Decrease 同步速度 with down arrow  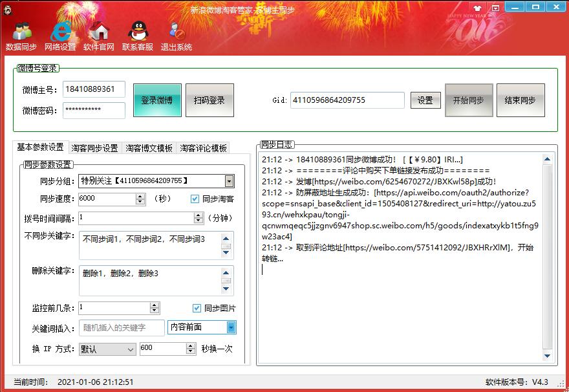[x=140, y=202]
